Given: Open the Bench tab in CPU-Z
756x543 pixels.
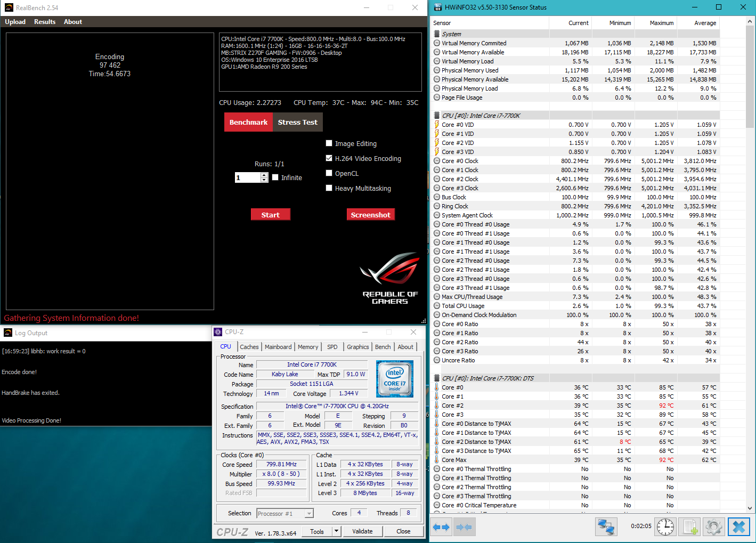Looking at the screenshot, I should click(383, 347).
